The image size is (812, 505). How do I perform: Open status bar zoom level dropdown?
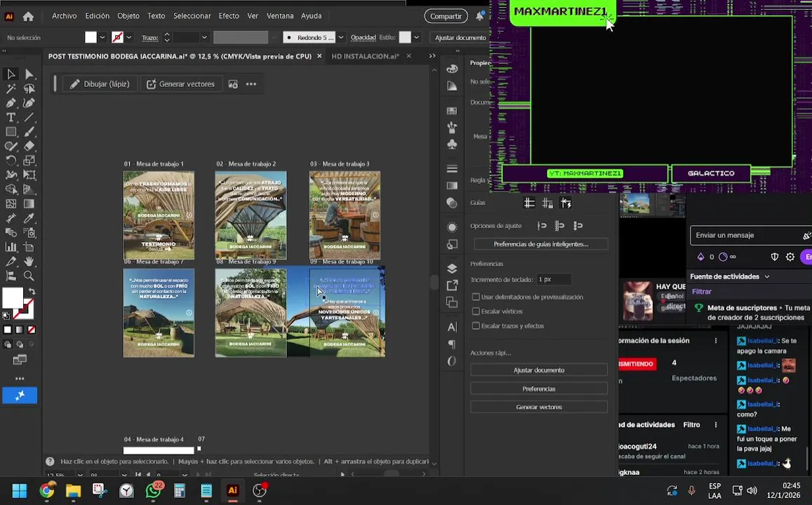[80, 474]
